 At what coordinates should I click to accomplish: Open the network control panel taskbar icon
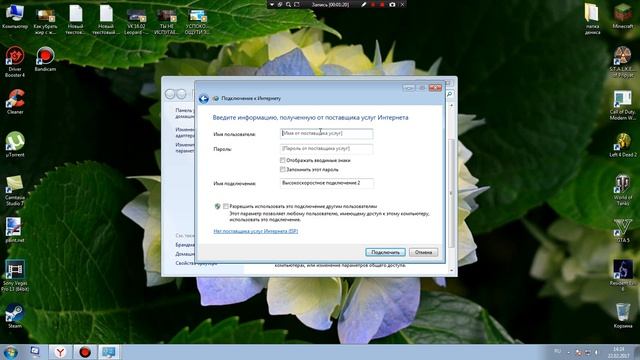pyautogui.click(x=109, y=352)
